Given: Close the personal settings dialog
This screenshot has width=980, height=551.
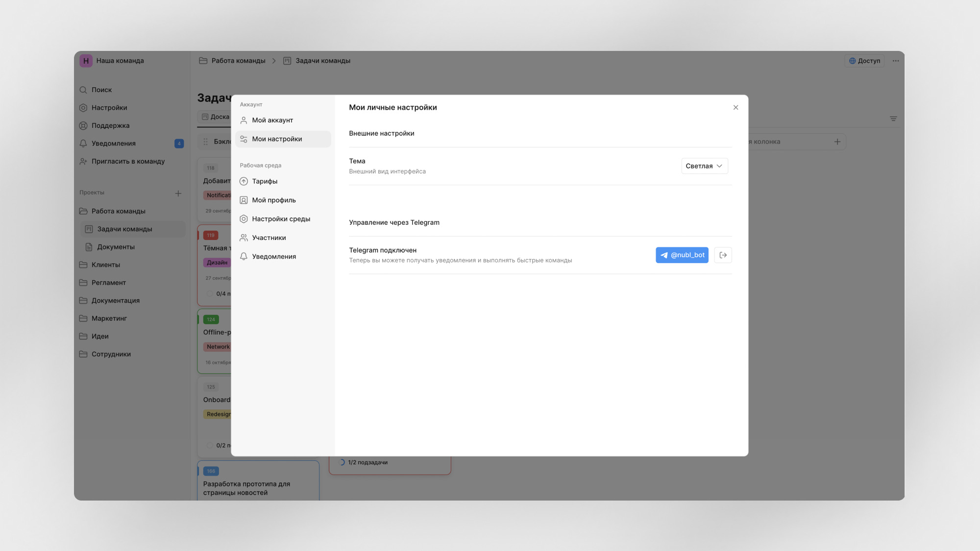Looking at the screenshot, I should [x=735, y=108].
